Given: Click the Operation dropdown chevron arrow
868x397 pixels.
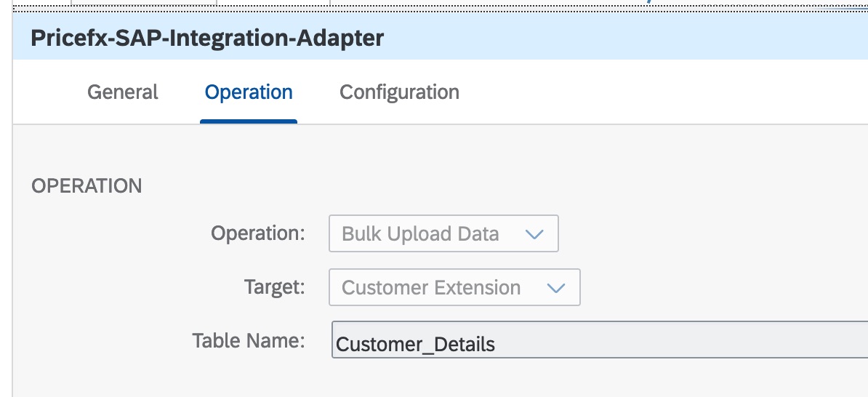Looking at the screenshot, I should [534, 234].
